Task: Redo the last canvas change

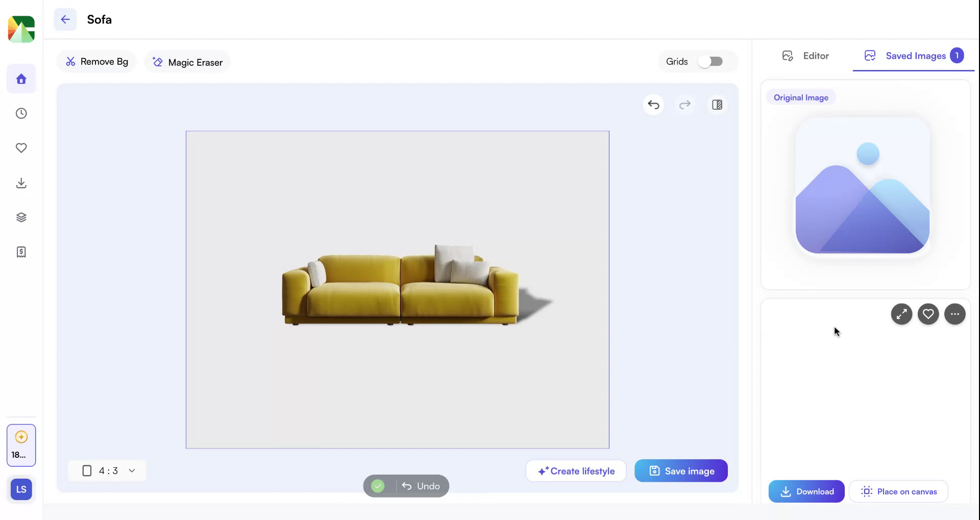Action: point(685,105)
